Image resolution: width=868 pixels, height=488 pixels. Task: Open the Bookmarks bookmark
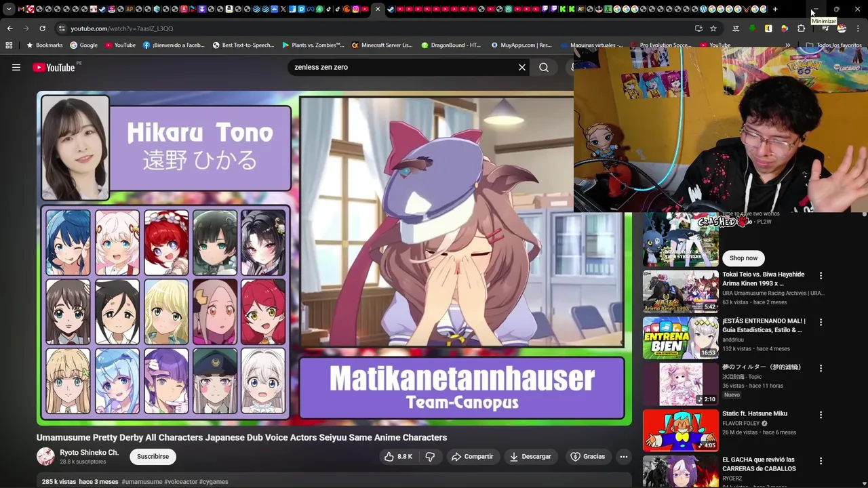coord(45,45)
